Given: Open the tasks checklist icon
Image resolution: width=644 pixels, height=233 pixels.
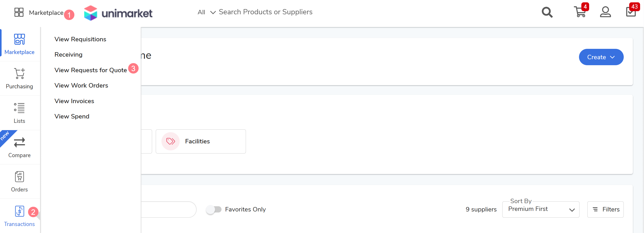Looking at the screenshot, I should tap(631, 12).
